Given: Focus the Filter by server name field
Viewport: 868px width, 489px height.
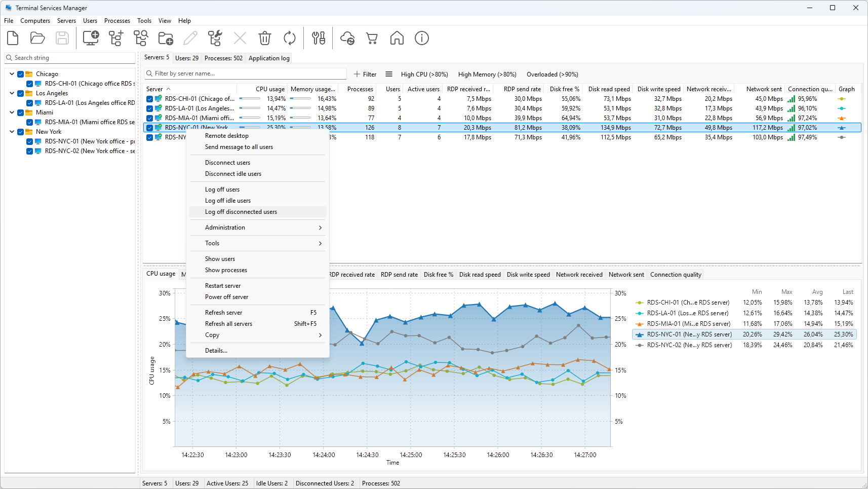Looking at the screenshot, I should click(x=246, y=73).
